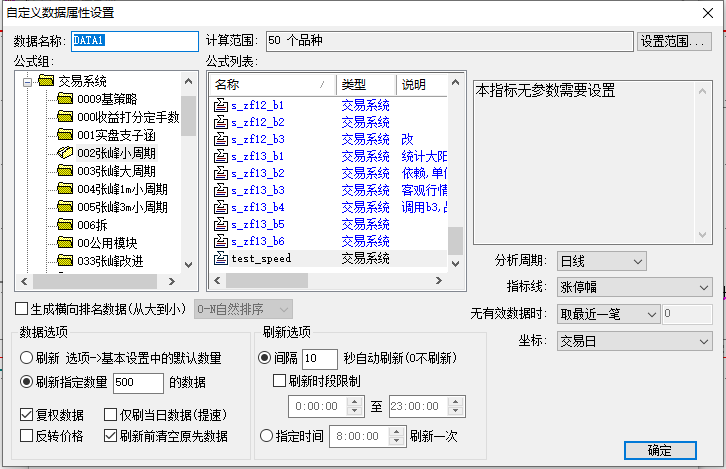
Task: Click the s_zf12_b1 formula icon
Action: pyautogui.click(x=221, y=105)
